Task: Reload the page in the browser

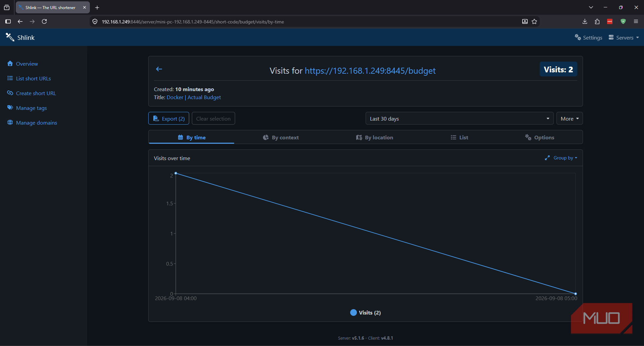Action: tap(44, 21)
